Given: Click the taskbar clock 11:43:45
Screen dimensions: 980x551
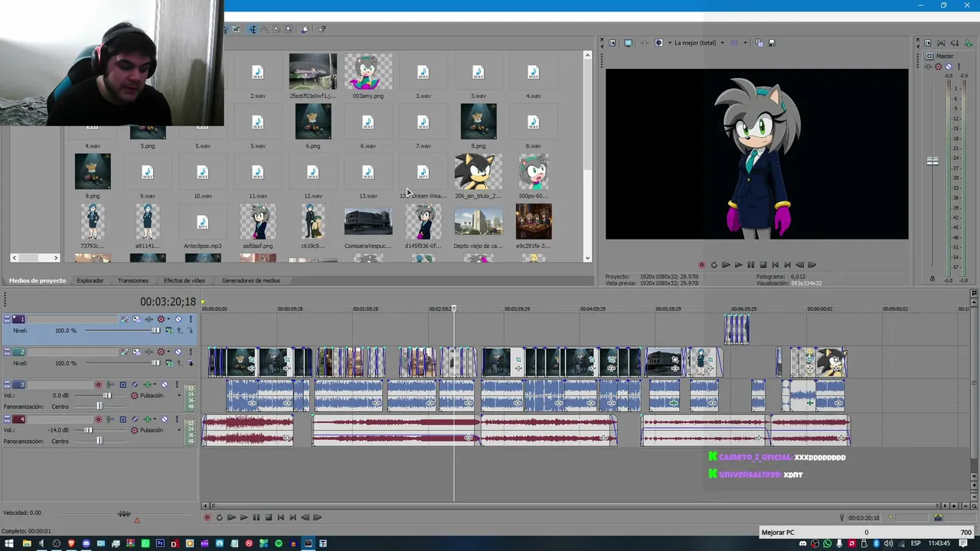Looking at the screenshot, I should 939,543.
